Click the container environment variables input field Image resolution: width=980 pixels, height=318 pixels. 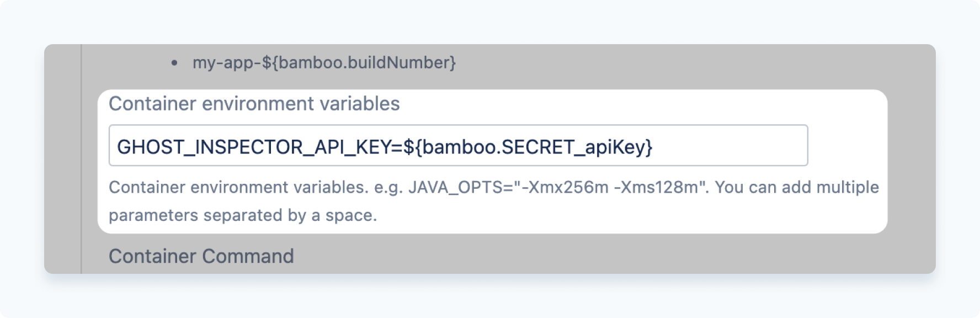(x=458, y=146)
